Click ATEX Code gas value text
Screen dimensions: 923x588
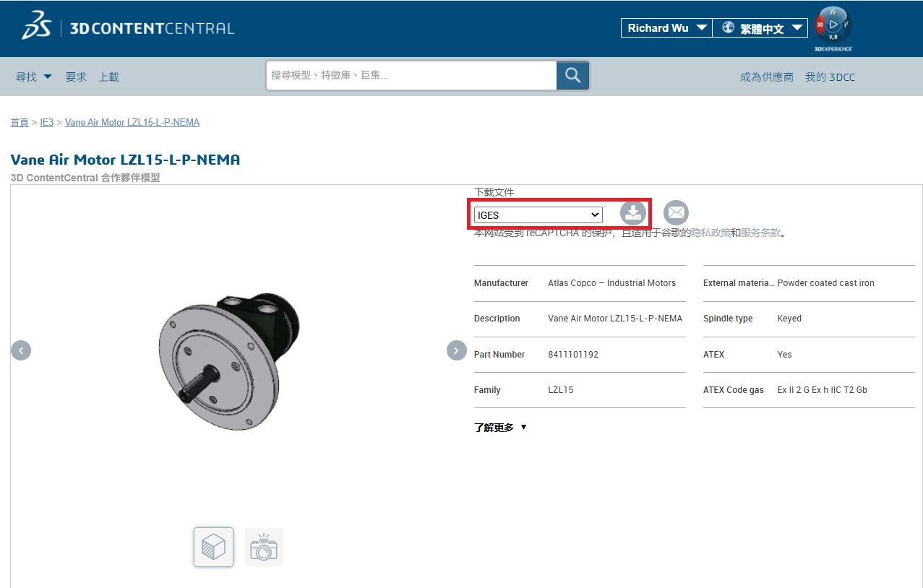823,390
